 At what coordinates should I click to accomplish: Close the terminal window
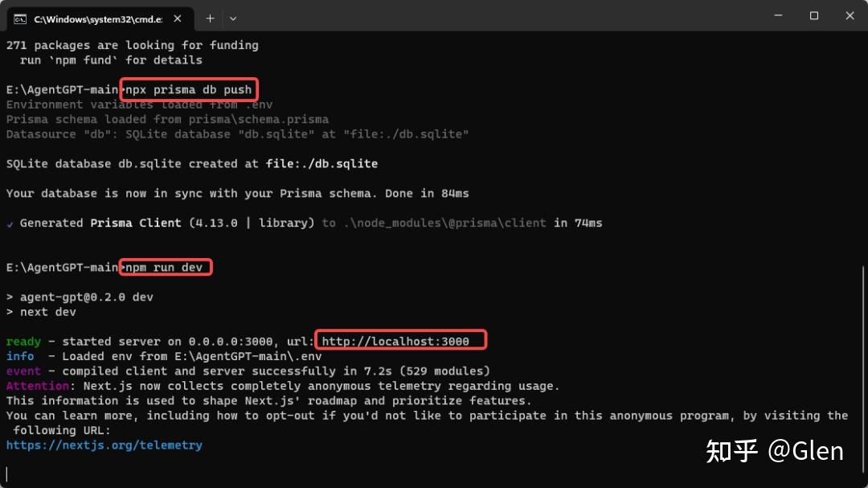point(850,15)
